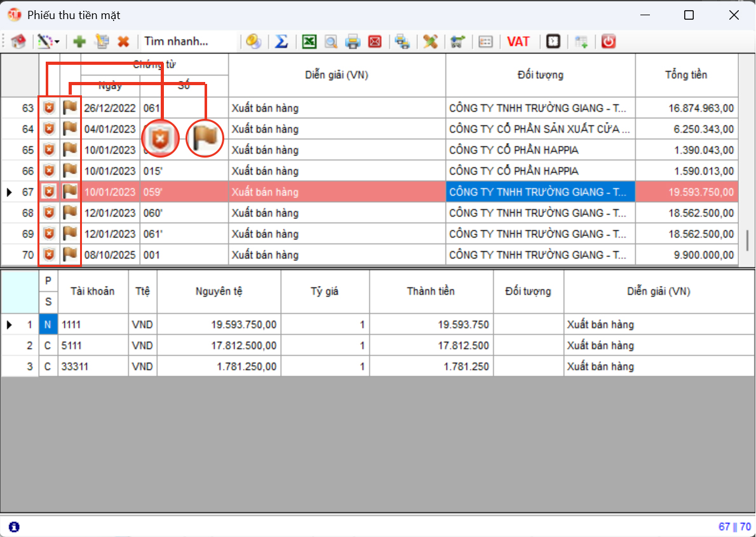Image resolution: width=756 pixels, height=537 pixels.
Task: Click the orange X delete icon
Action: point(123,42)
